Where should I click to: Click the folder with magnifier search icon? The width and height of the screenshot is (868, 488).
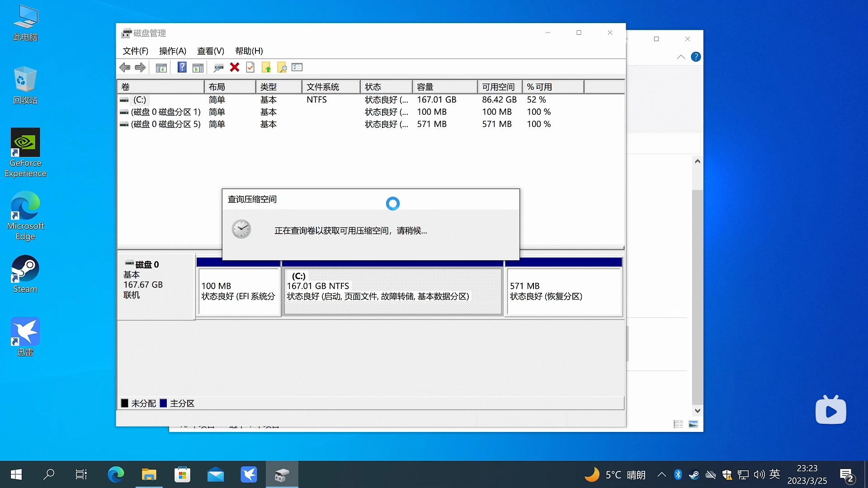(x=282, y=68)
